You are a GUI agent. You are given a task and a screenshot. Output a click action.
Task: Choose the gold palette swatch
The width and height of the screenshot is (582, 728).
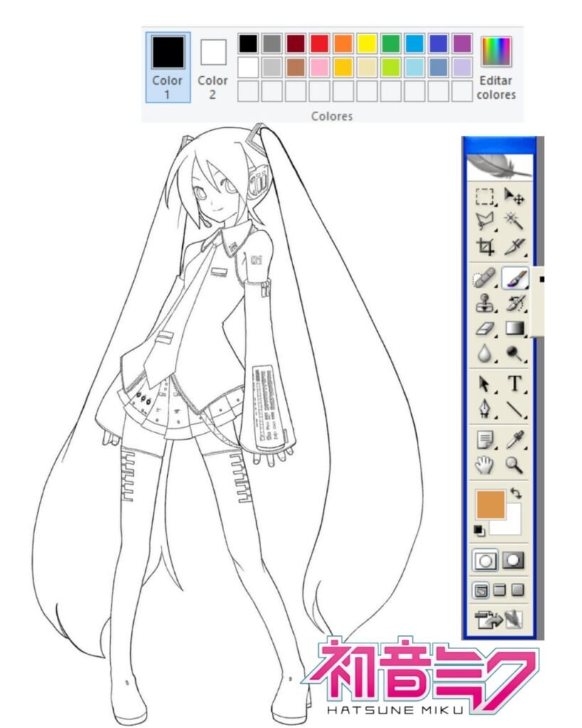click(343, 68)
